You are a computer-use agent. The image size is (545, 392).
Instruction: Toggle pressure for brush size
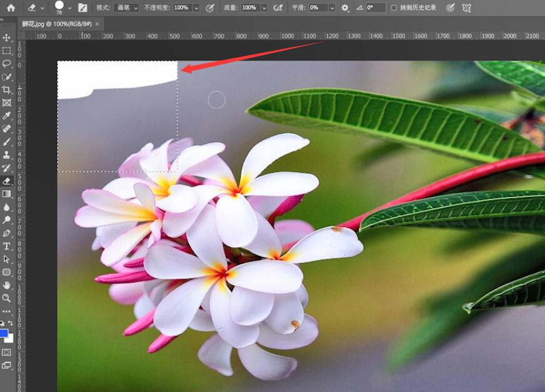coord(450,8)
